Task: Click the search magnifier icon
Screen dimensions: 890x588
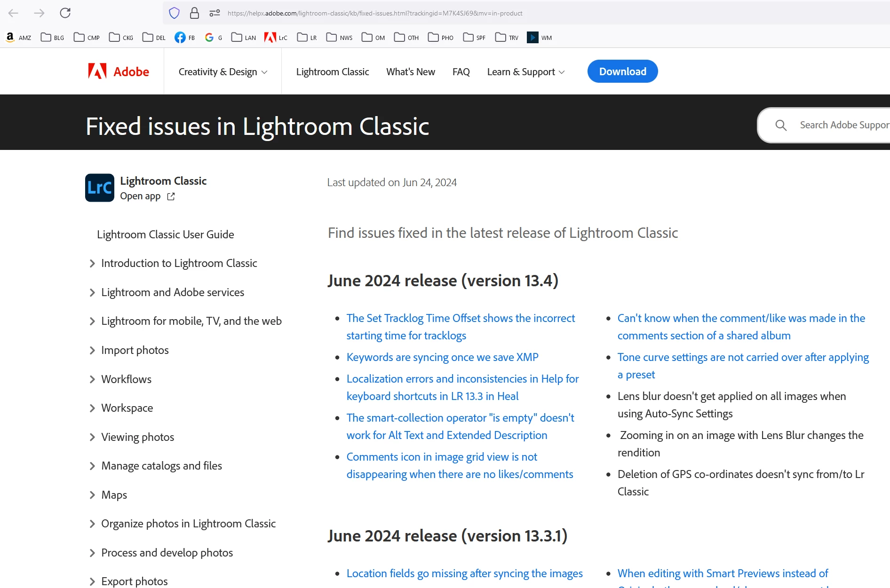Action: (781, 125)
